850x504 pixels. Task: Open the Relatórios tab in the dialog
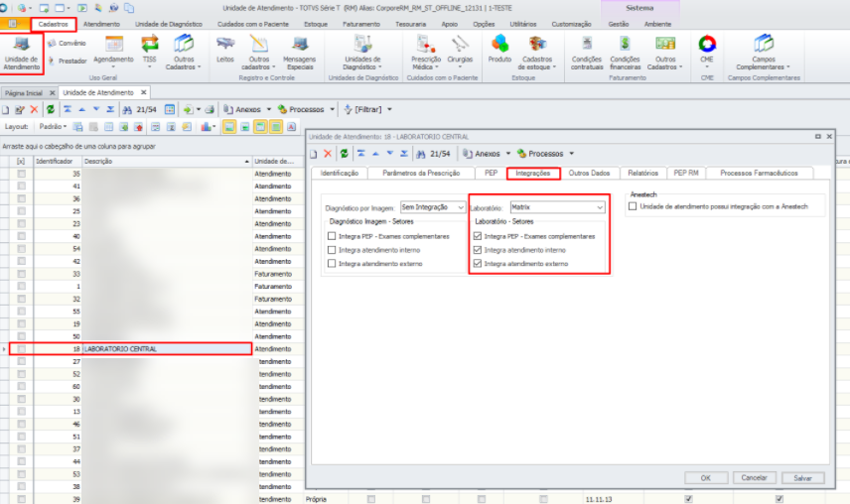pyautogui.click(x=642, y=174)
